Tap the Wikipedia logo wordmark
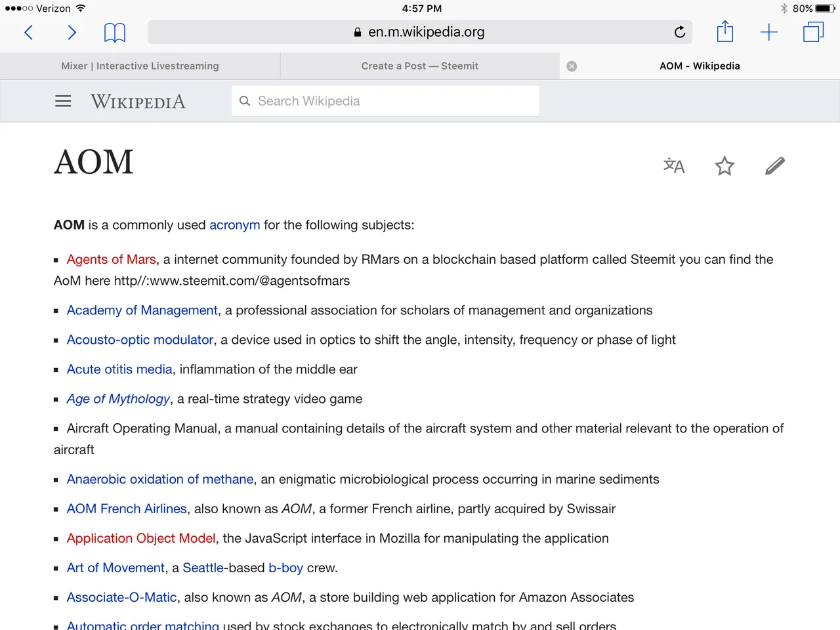The height and width of the screenshot is (630, 840). pyautogui.click(x=138, y=102)
